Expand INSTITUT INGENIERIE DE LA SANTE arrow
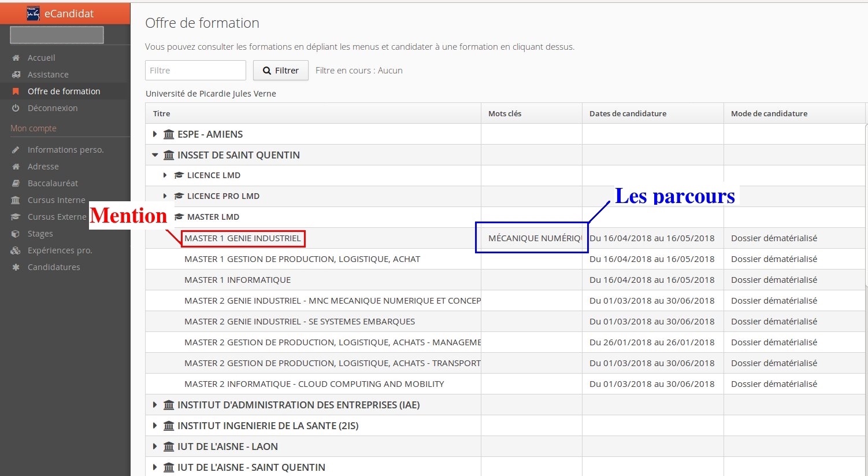Image resolution: width=868 pixels, height=476 pixels. pos(155,426)
